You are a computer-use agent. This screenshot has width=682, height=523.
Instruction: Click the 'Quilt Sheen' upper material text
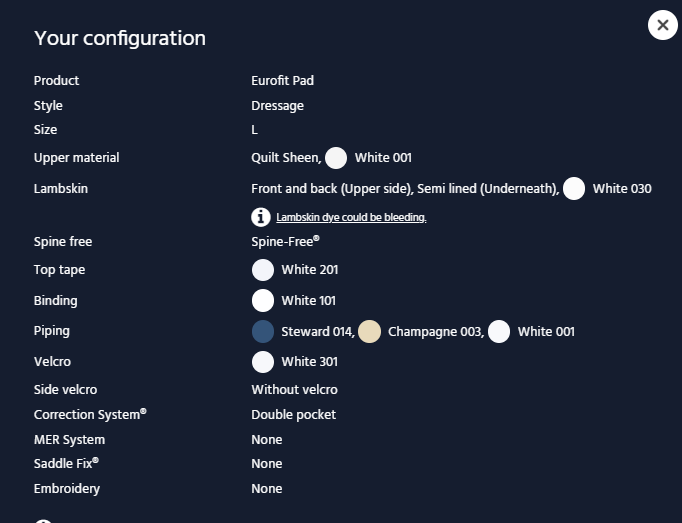click(285, 158)
